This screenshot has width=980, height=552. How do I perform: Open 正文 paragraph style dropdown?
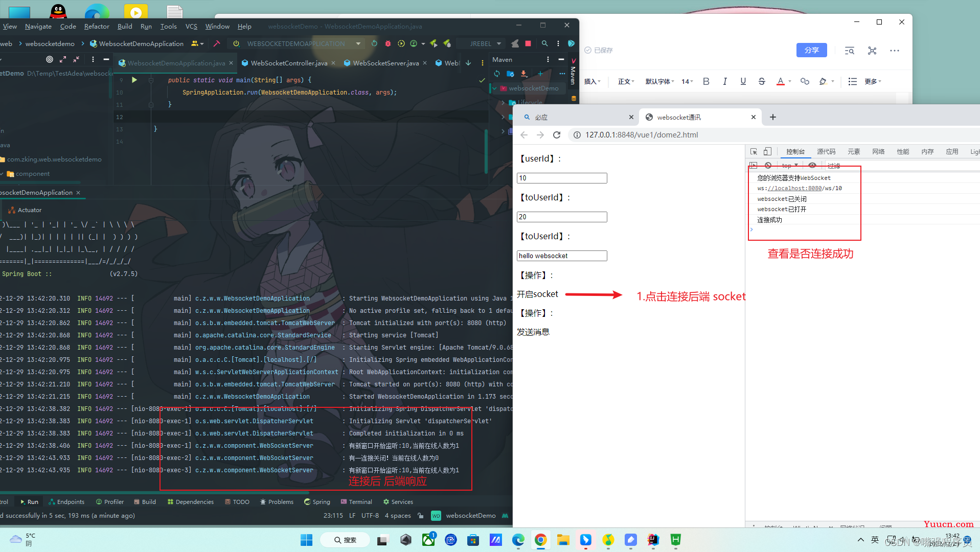click(x=626, y=81)
